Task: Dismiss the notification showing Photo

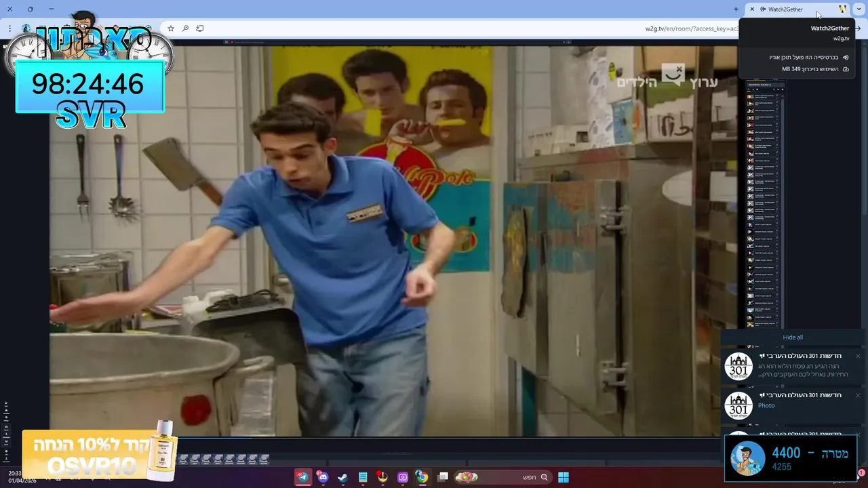Action: pyautogui.click(x=858, y=395)
